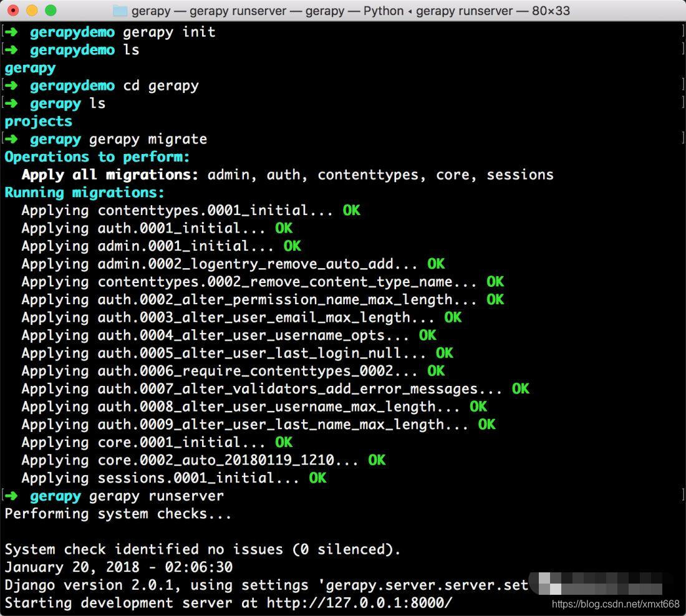Click the 'gerapy migrate' command text

click(148, 139)
